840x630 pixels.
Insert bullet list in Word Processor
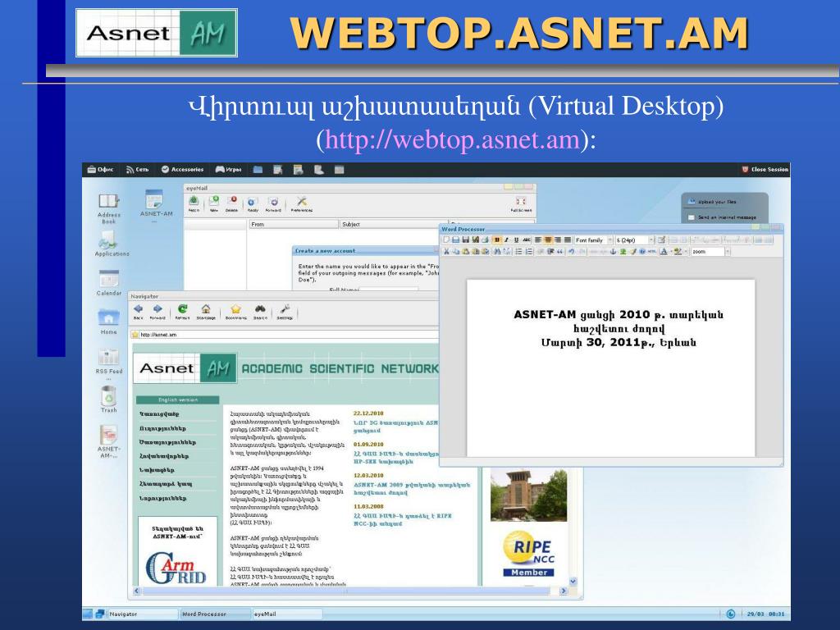coord(519,251)
